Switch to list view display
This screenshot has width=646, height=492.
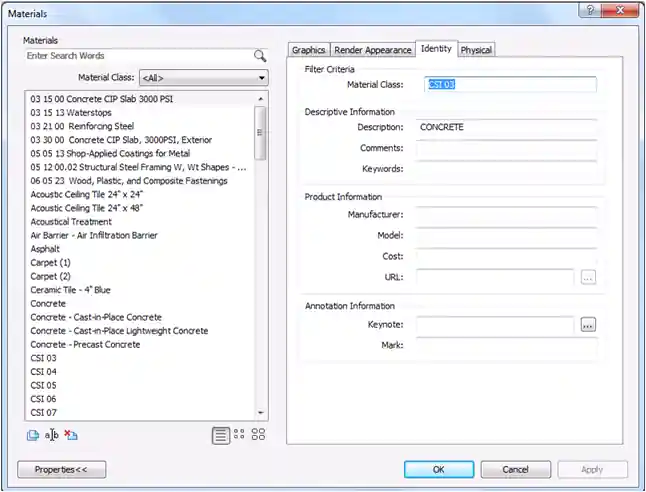coord(220,435)
